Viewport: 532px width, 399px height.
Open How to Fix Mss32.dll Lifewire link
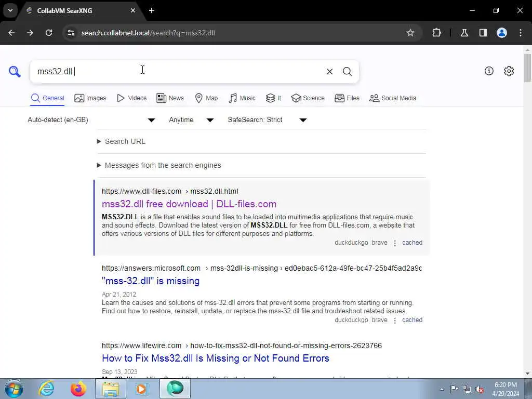pyautogui.click(x=216, y=358)
